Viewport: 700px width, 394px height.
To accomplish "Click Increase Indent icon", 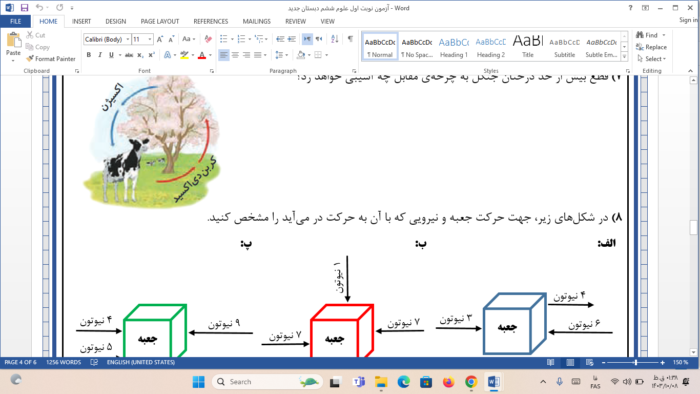I will click(292, 39).
